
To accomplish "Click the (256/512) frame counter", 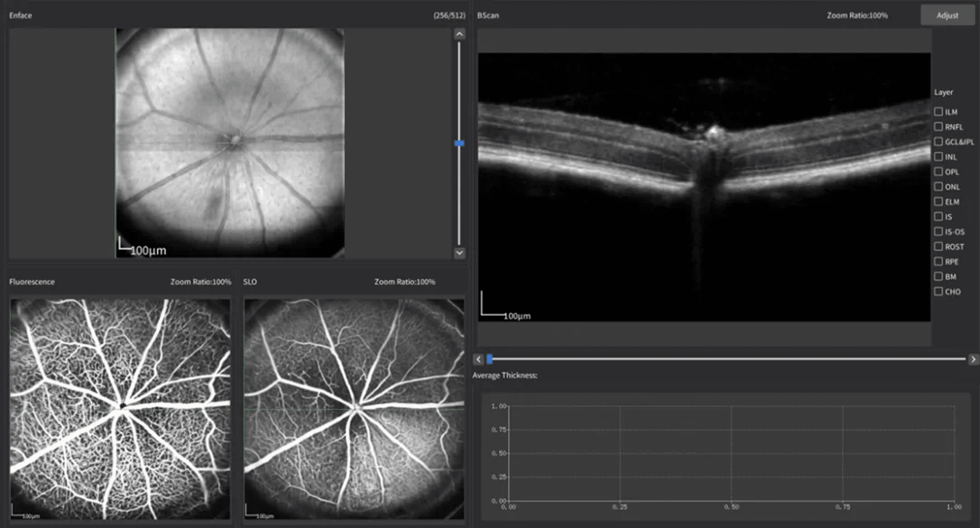I will [x=449, y=15].
